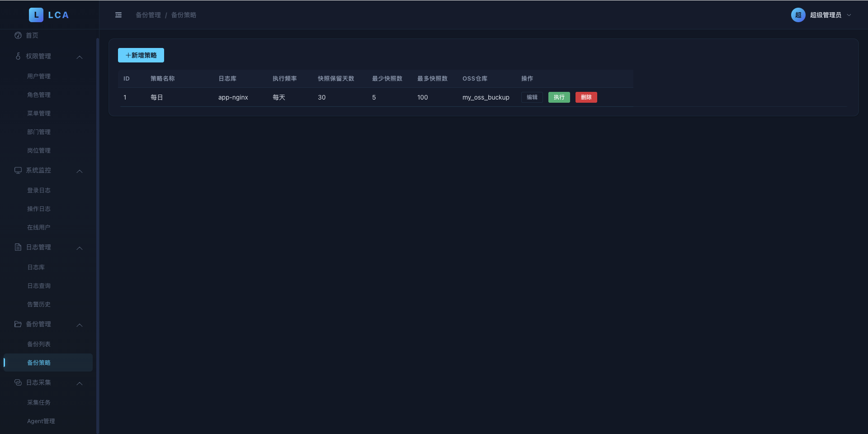The image size is (868, 434).
Task: Open 岗位管理 menu item
Action: pyautogui.click(x=39, y=150)
